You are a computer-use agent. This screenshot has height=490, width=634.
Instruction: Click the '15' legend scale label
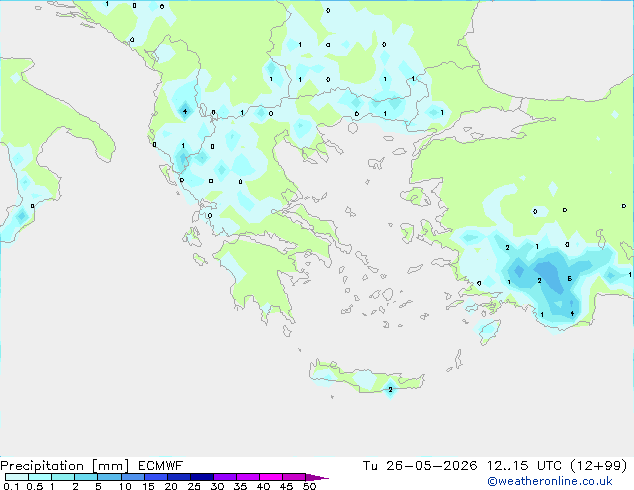[x=148, y=486]
